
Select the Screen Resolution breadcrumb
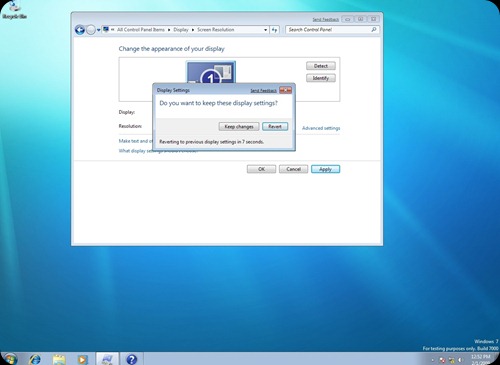click(x=216, y=30)
